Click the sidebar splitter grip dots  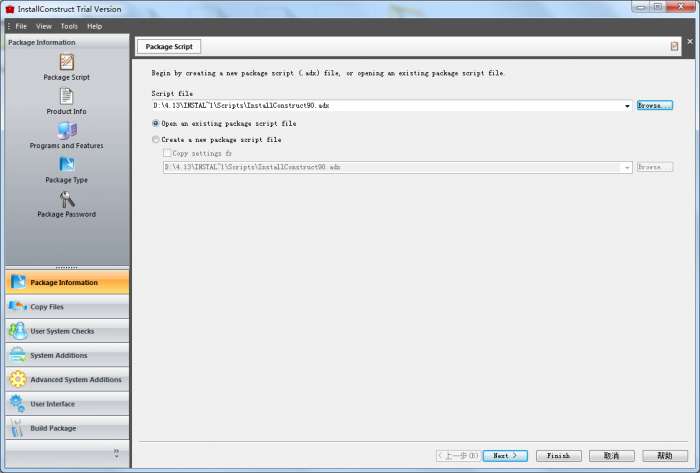67,268
